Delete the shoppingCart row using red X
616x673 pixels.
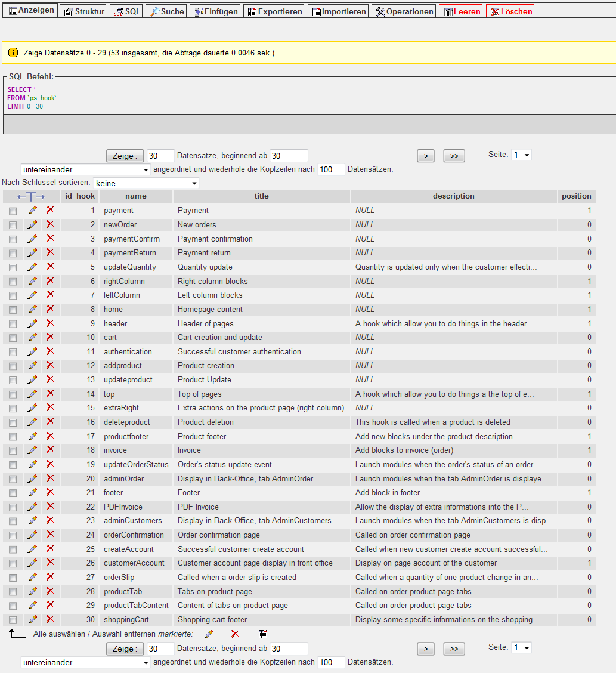pos(50,619)
